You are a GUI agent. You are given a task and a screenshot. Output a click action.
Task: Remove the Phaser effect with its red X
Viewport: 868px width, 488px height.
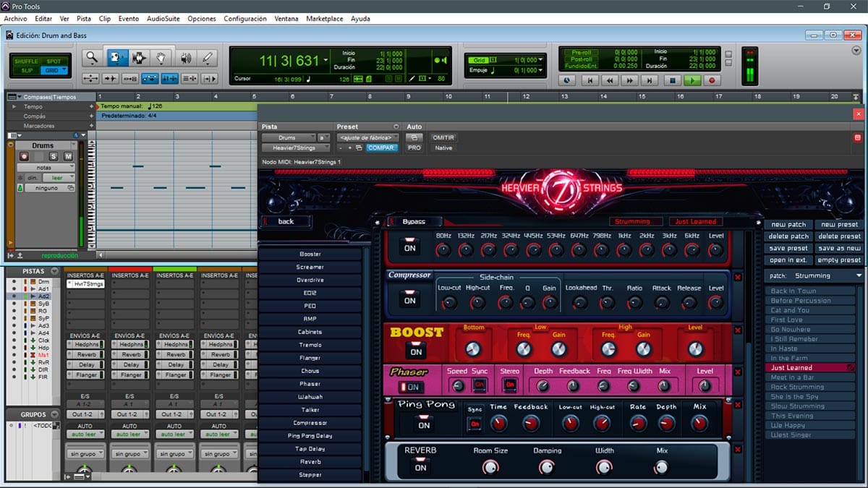pyautogui.click(x=738, y=371)
